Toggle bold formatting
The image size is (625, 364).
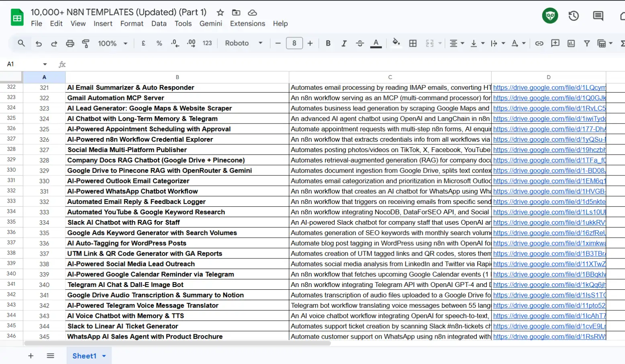(328, 43)
